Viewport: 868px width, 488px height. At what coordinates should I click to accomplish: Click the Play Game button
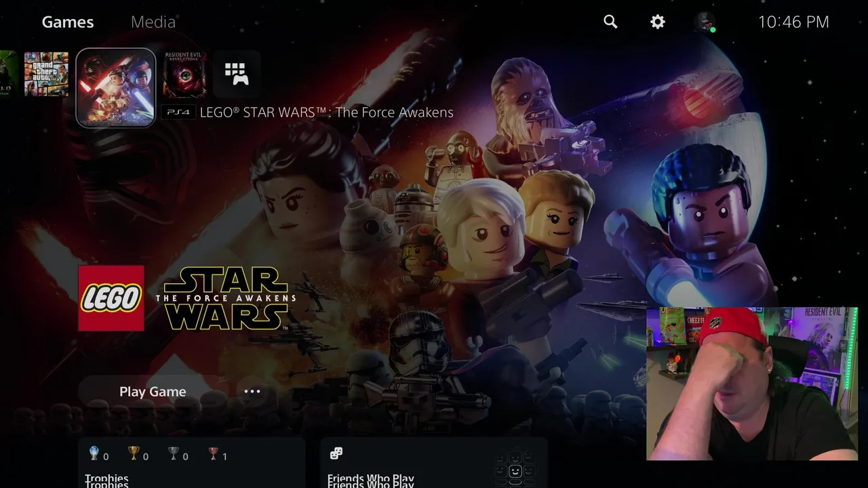(x=153, y=392)
